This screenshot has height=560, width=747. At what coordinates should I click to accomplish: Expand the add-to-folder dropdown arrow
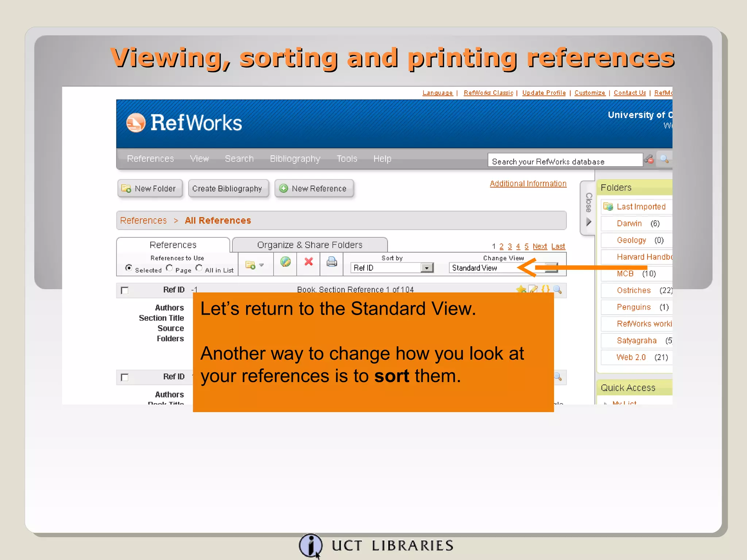[261, 265]
